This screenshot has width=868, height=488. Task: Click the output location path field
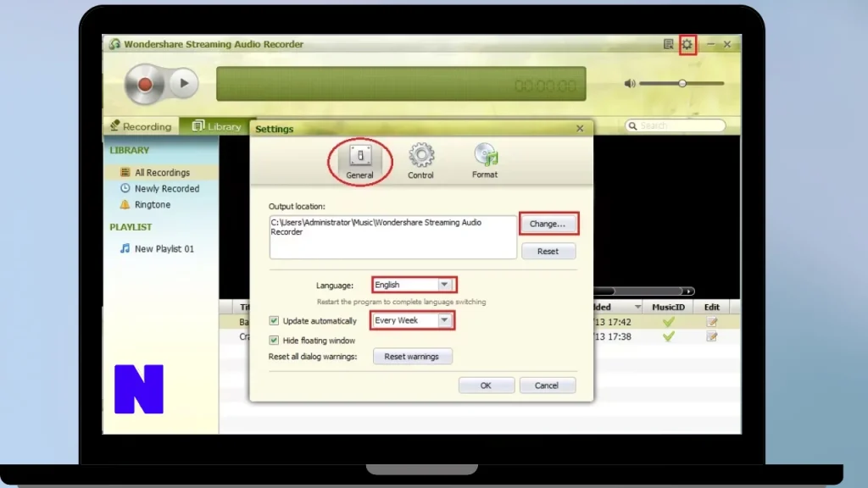click(x=393, y=237)
